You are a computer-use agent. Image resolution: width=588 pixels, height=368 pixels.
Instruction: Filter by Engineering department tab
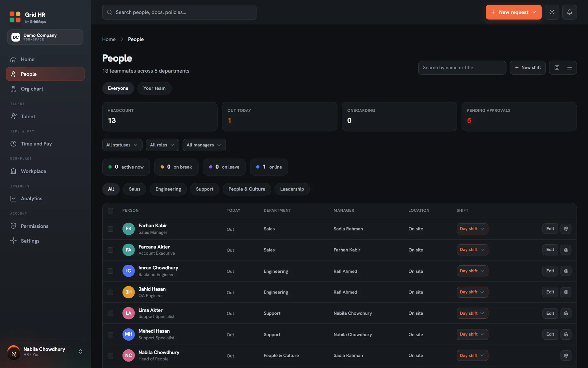pyautogui.click(x=168, y=189)
